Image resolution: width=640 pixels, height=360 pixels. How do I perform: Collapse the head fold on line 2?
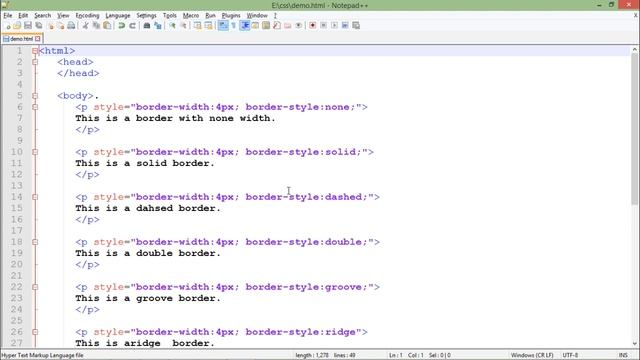35,62
